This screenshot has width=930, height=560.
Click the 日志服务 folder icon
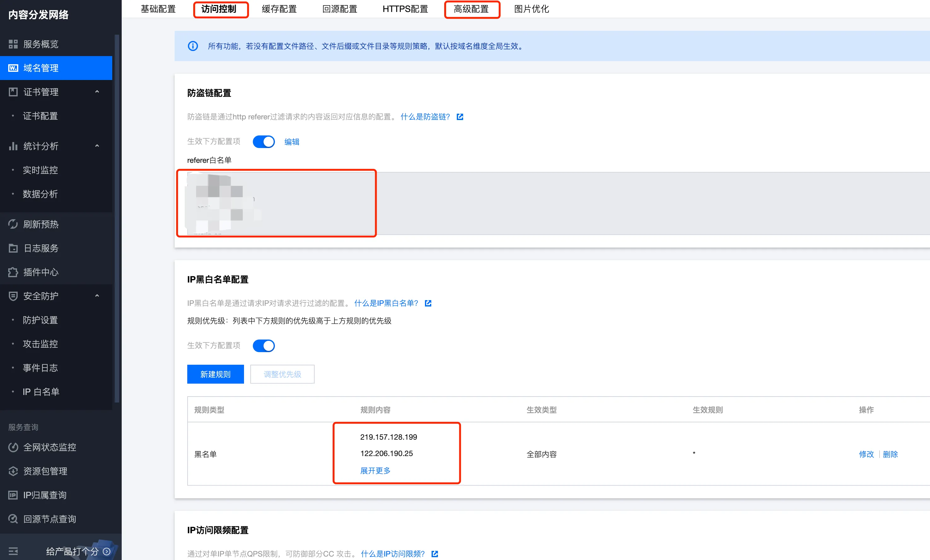click(13, 248)
